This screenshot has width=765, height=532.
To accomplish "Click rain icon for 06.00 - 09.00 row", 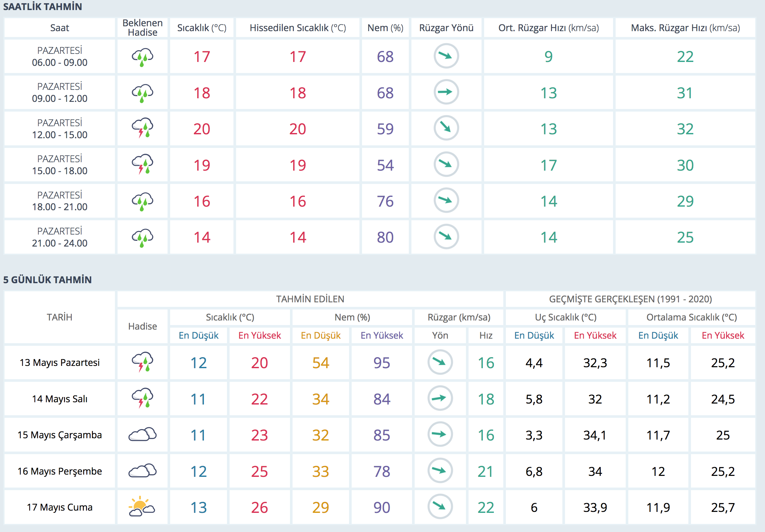I will pyautogui.click(x=142, y=56).
